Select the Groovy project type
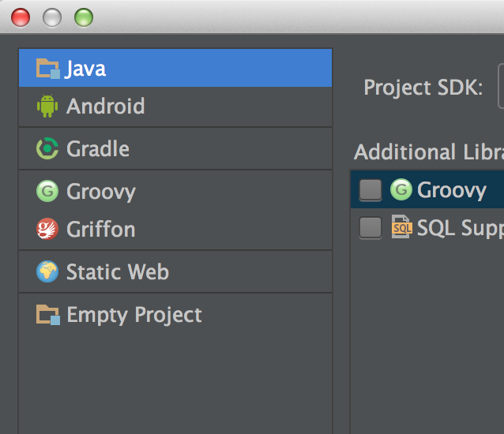Image resolution: width=504 pixels, height=434 pixels. pos(175,191)
